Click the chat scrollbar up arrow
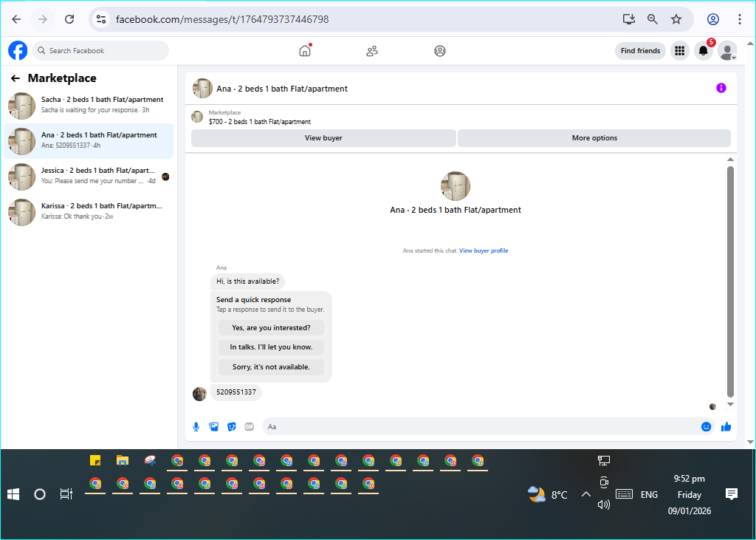The height and width of the screenshot is (540, 756). tap(730, 160)
